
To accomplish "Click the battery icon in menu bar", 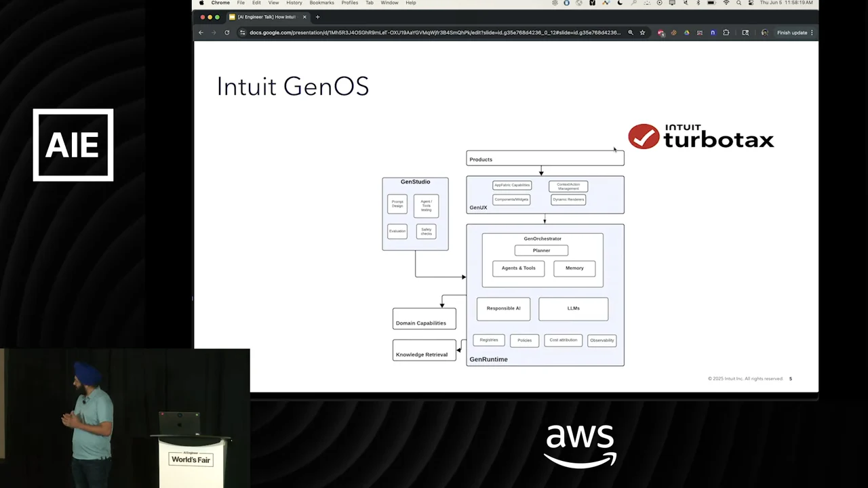I will (x=711, y=3).
